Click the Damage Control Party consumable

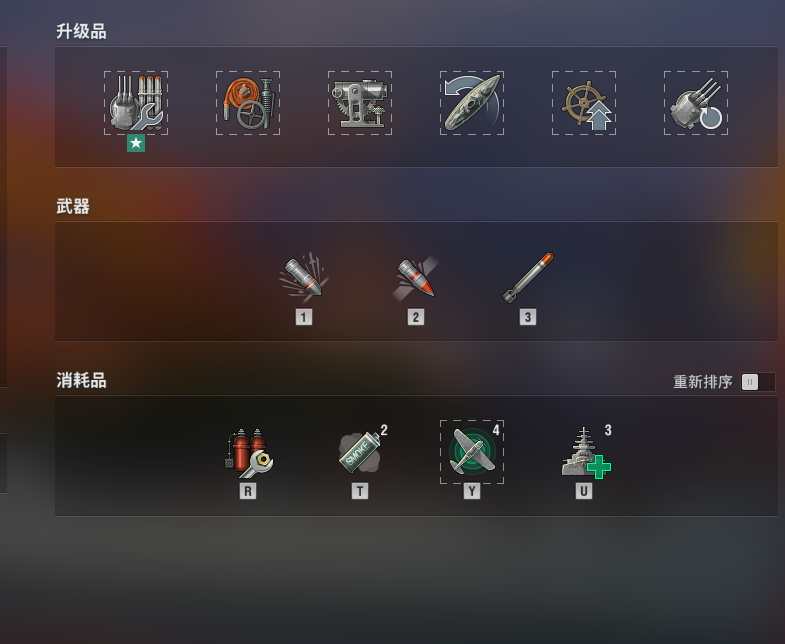[x=248, y=453]
